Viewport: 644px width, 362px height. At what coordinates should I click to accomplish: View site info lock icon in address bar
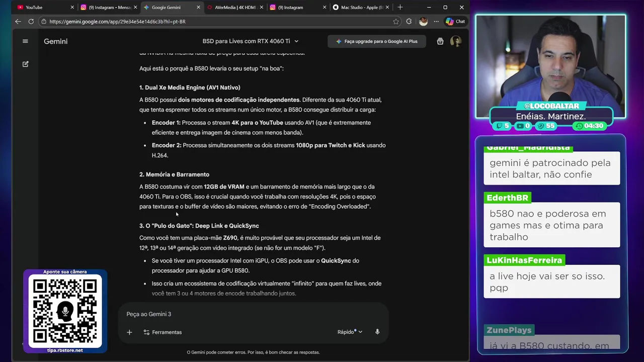click(x=44, y=22)
